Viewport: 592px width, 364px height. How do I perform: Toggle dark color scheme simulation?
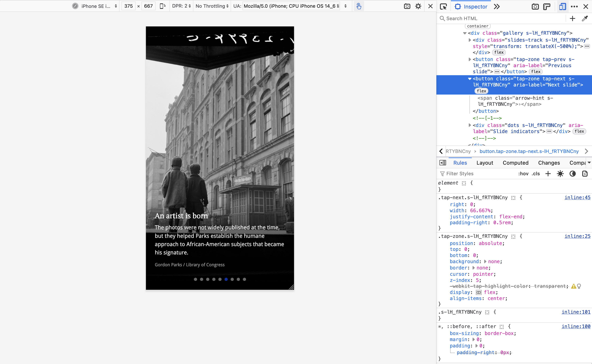pos(572,174)
